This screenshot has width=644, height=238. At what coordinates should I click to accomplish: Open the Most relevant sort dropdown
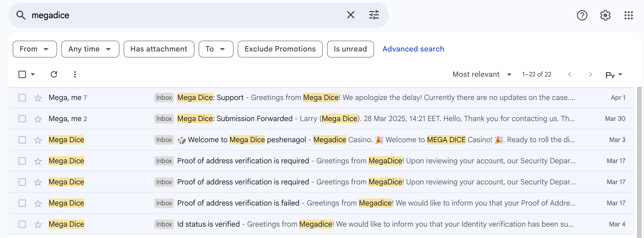482,74
